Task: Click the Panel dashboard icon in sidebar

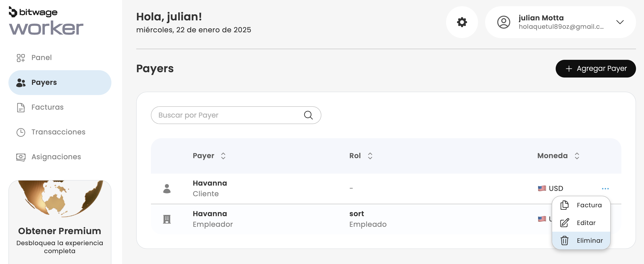Action: pyautogui.click(x=21, y=58)
